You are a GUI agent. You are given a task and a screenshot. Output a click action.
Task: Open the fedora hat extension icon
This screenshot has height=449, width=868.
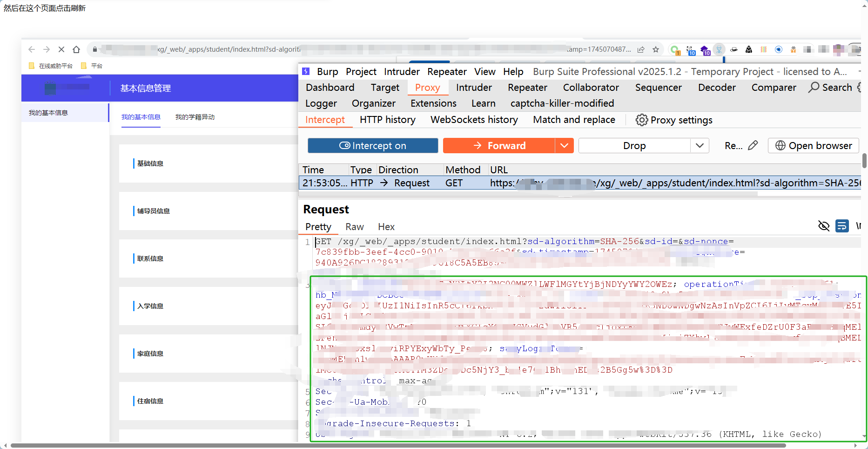pos(734,49)
